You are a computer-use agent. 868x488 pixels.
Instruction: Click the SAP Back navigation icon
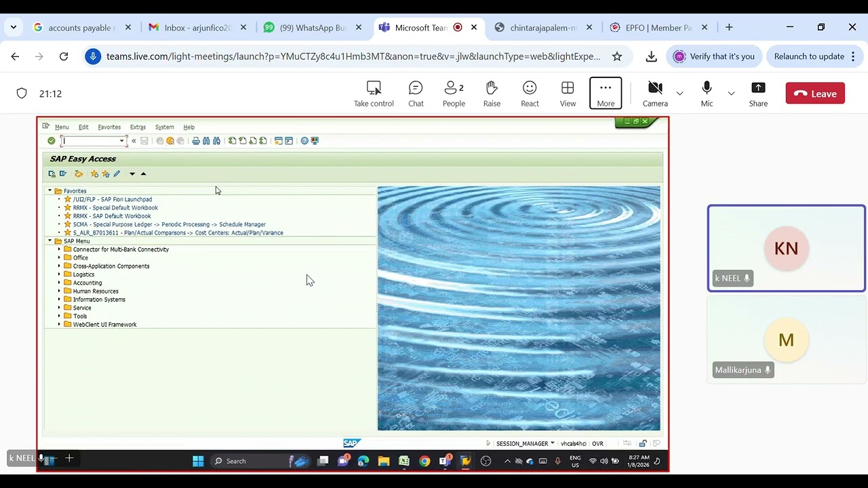(x=160, y=141)
